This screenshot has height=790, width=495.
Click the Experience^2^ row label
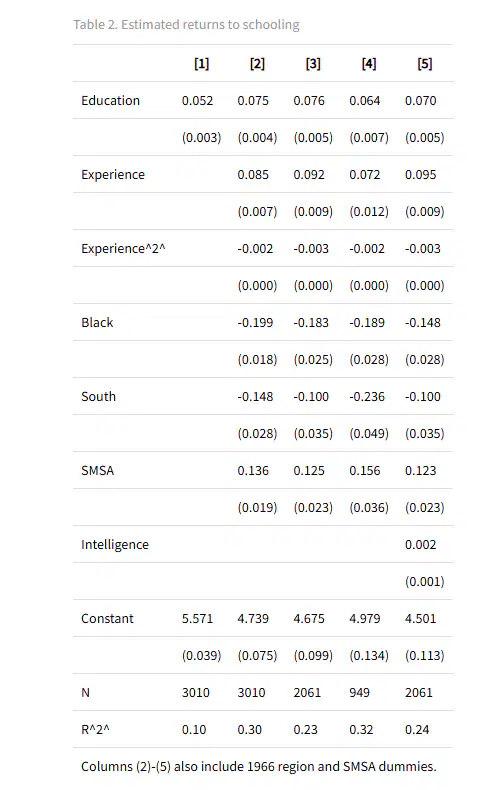(123, 248)
